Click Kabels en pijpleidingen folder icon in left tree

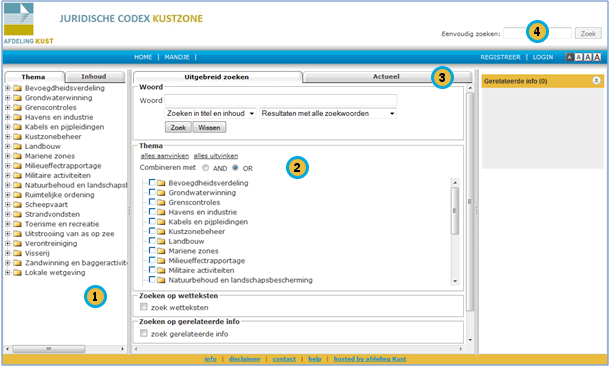point(17,127)
